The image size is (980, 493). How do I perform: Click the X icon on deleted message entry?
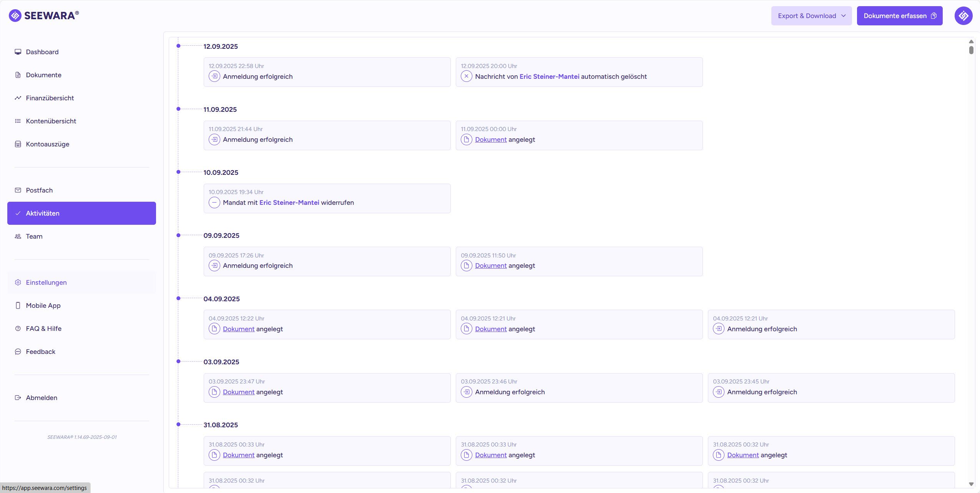pos(466,76)
